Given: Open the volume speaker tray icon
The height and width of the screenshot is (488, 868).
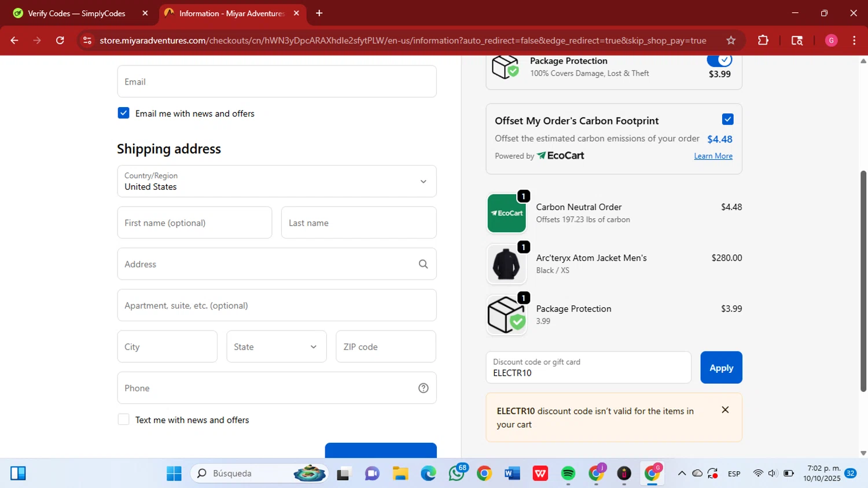Looking at the screenshot, I should pyautogui.click(x=773, y=474).
